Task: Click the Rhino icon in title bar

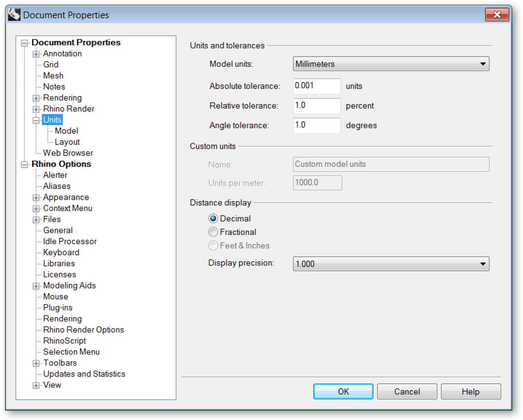Action: coord(14,15)
